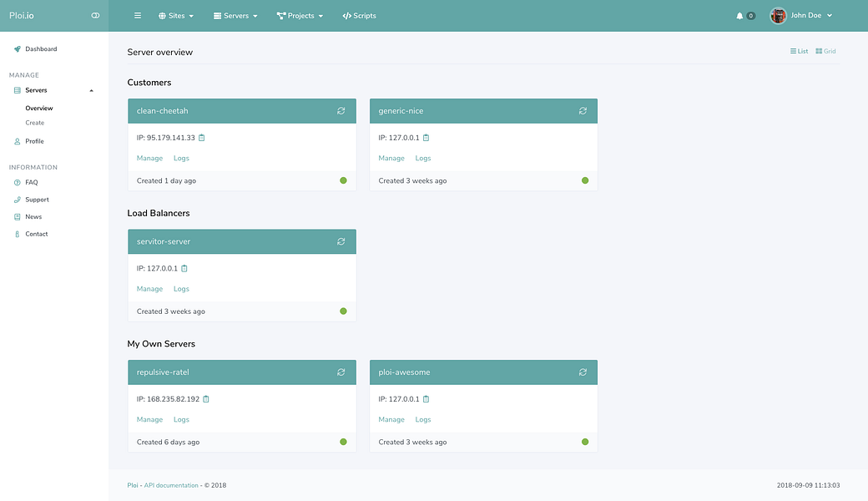Open the Dashboard from the sidebar
The height and width of the screenshot is (501, 868).
pos(40,48)
